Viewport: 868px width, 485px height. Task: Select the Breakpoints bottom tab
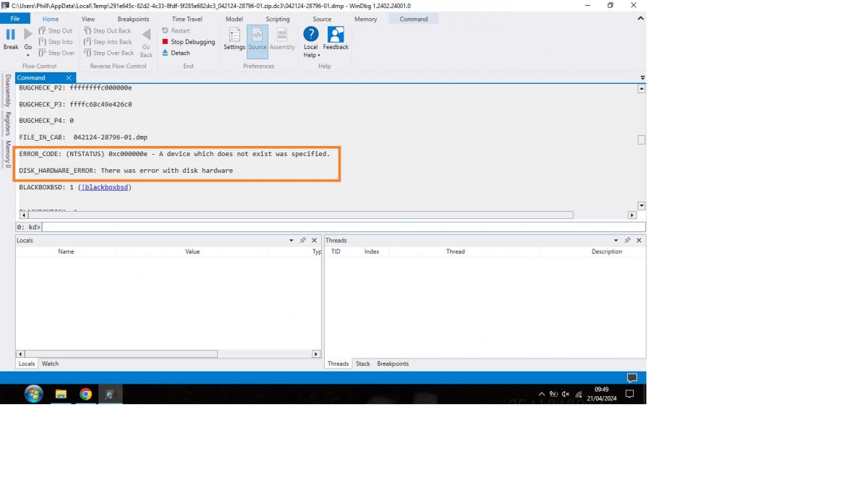(393, 364)
